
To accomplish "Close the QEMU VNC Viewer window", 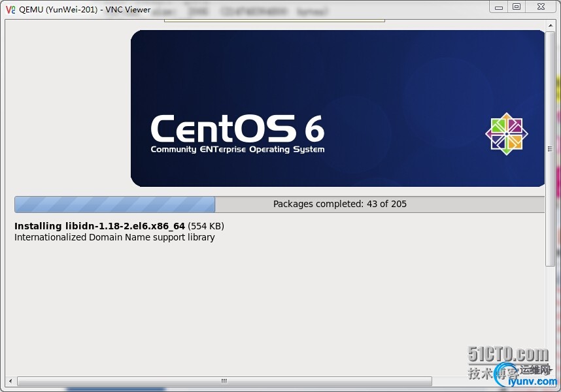I will coord(541,7).
